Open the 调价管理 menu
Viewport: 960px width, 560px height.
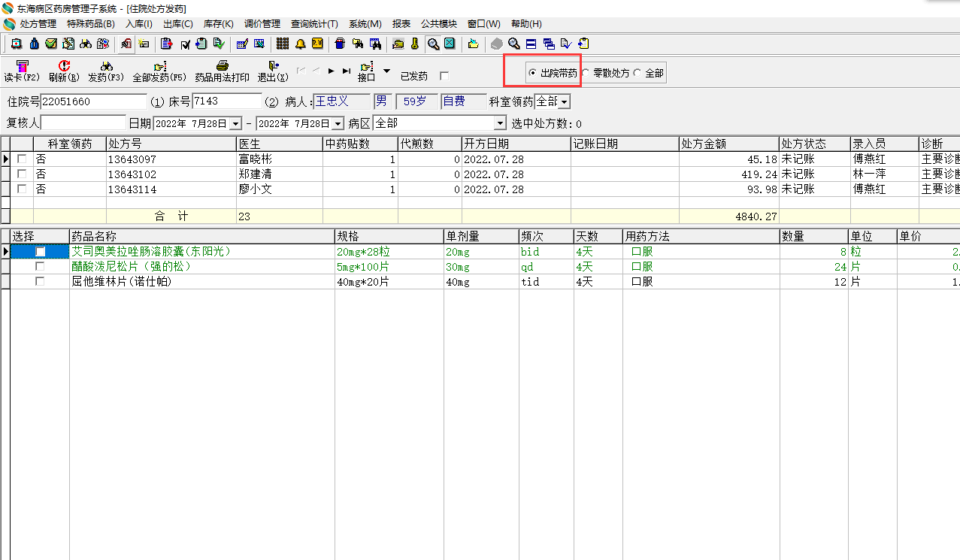pyautogui.click(x=262, y=24)
